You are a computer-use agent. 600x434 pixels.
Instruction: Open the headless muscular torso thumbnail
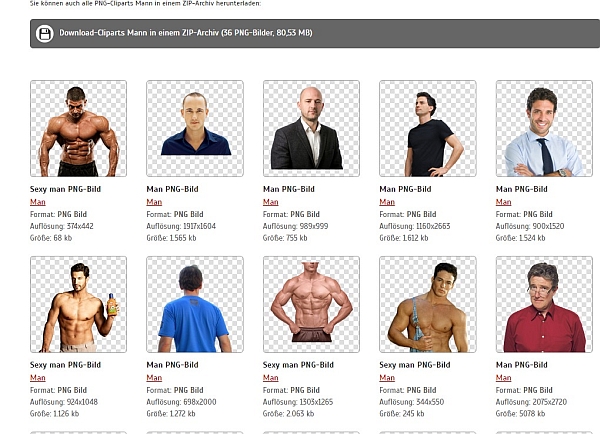click(311, 304)
